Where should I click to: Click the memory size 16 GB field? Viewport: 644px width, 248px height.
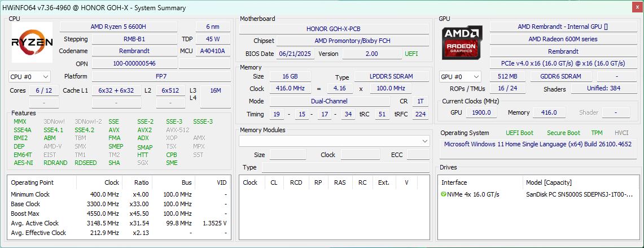pos(290,76)
